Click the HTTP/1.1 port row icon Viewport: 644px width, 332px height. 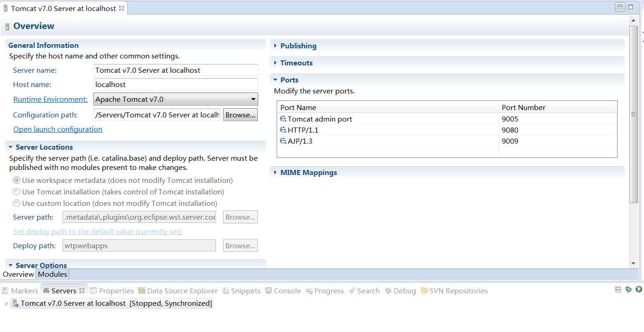[283, 130]
